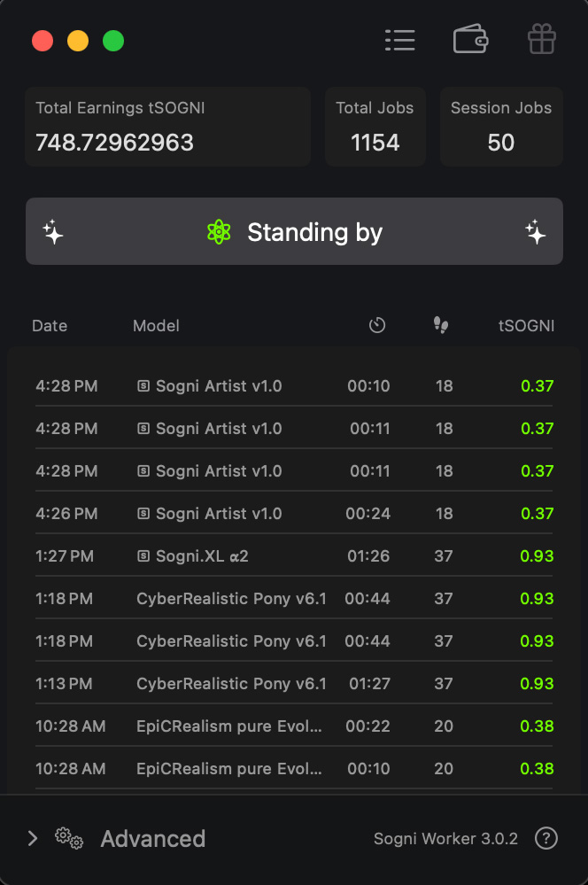Sort by the Model column header

[156, 325]
